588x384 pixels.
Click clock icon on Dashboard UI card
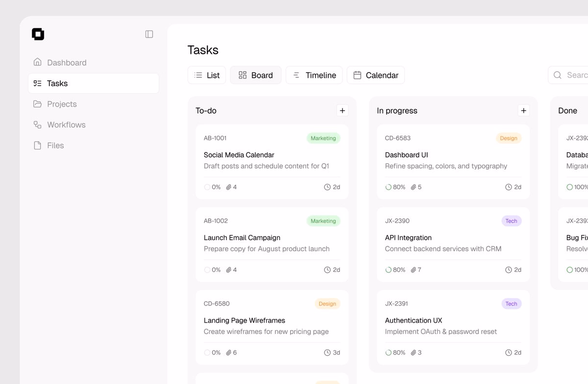(x=509, y=187)
